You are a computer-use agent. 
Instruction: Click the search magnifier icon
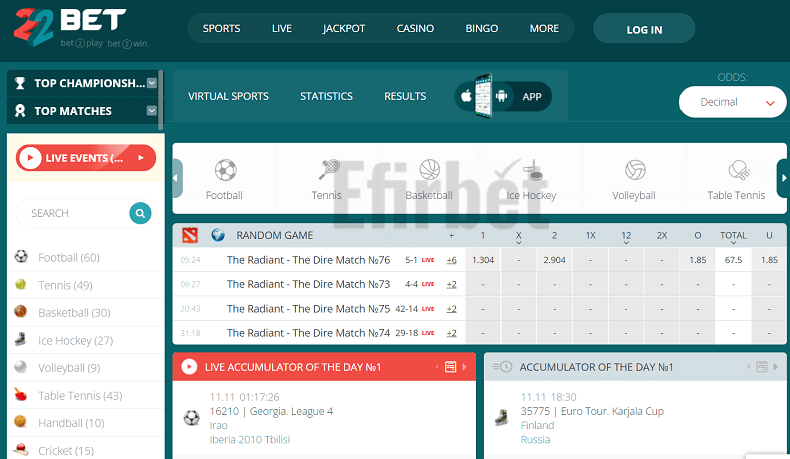(141, 213)
